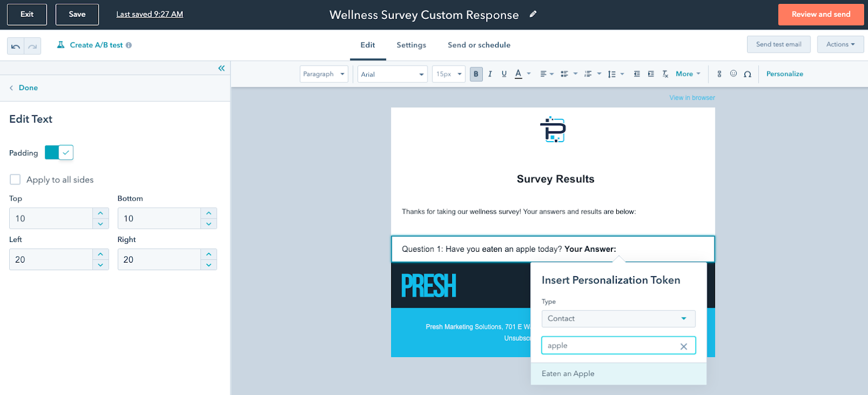The width and height of the screenshot is (868, 395).
Task: Increase Right padding value
Action: pyautogui.click(x=209, y=254)
